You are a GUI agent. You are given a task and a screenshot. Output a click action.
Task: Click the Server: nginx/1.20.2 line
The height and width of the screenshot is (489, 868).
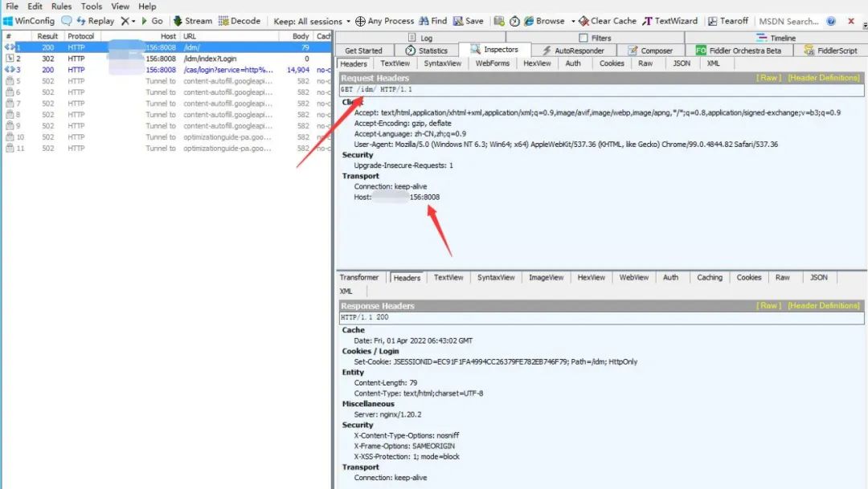(387, 414)
